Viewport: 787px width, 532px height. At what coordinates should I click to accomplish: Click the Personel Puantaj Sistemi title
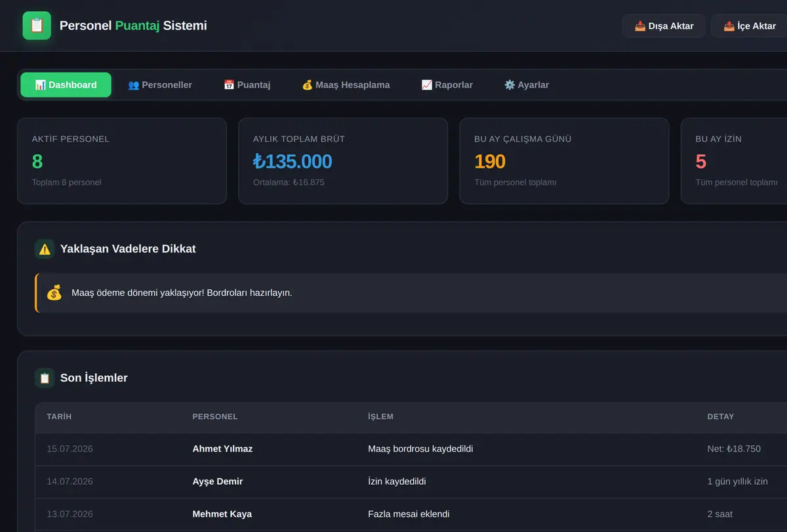(133, 26)
